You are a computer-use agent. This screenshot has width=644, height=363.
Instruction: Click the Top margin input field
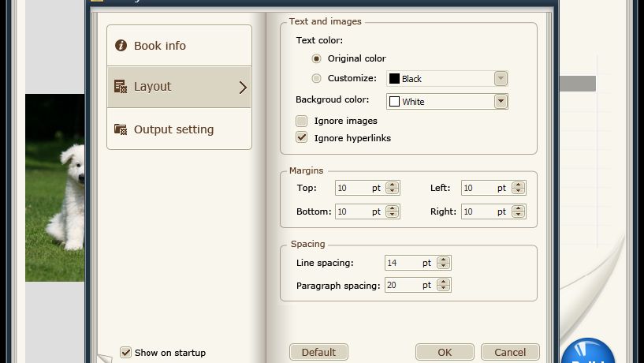[x=360, y=188]
